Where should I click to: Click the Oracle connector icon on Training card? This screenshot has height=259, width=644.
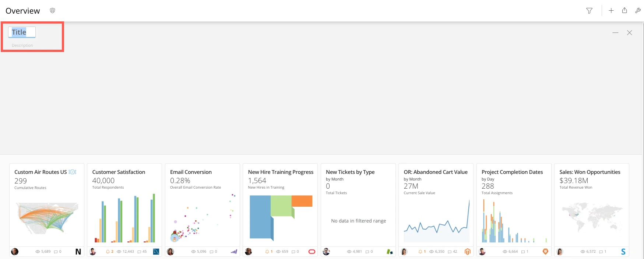[312, 252]
